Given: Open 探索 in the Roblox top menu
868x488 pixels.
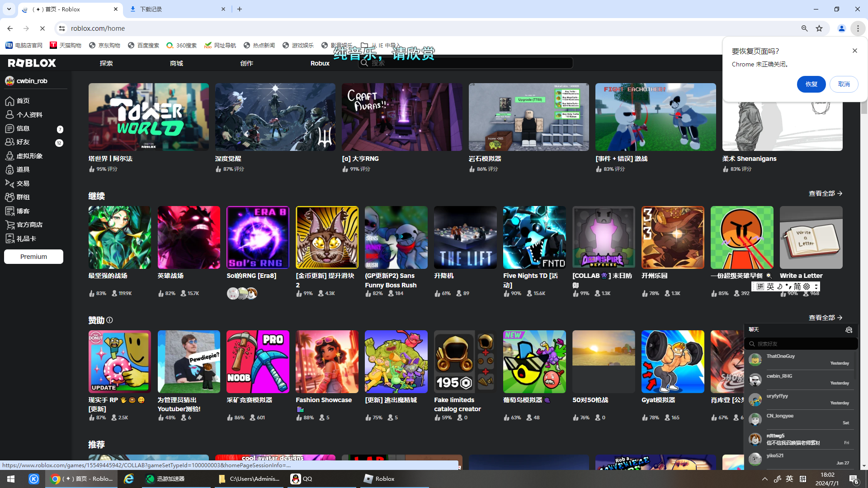Looking at the screenshot, I should point(106,63).
